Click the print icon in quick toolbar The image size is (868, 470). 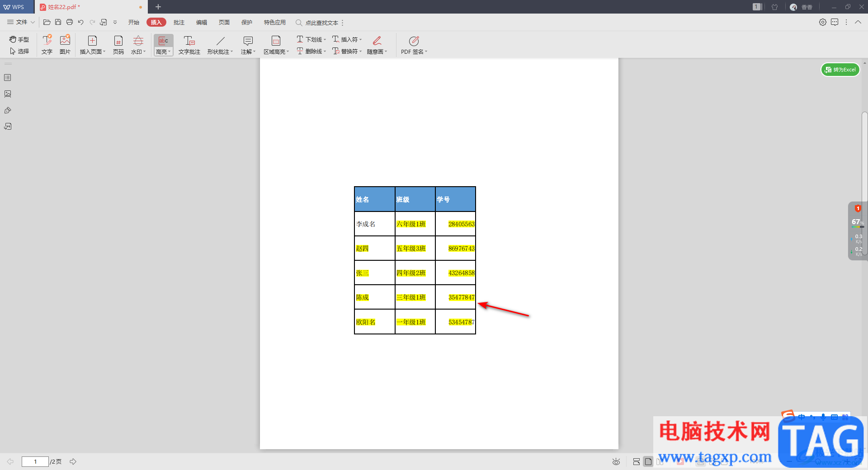coord(69,22)
